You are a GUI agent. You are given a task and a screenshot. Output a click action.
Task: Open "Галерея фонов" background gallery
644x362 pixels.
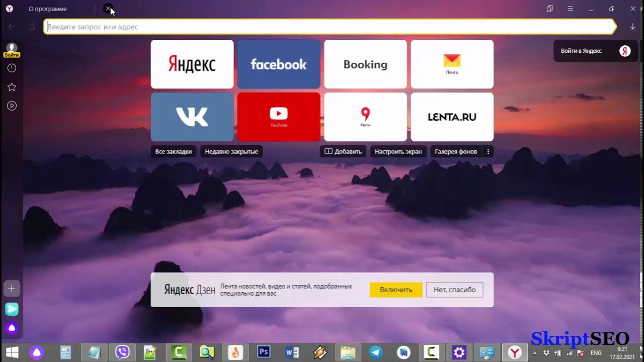(x=456, y=151)
